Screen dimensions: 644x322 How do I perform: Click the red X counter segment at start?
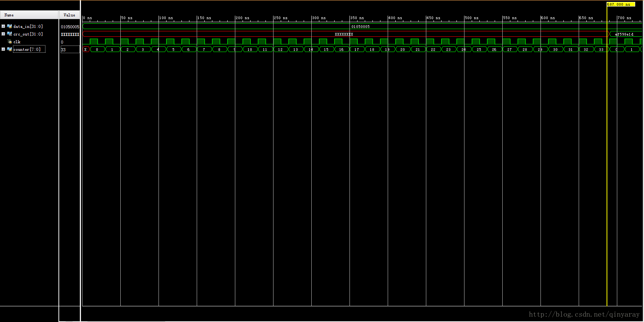click(x=86, y=49)
